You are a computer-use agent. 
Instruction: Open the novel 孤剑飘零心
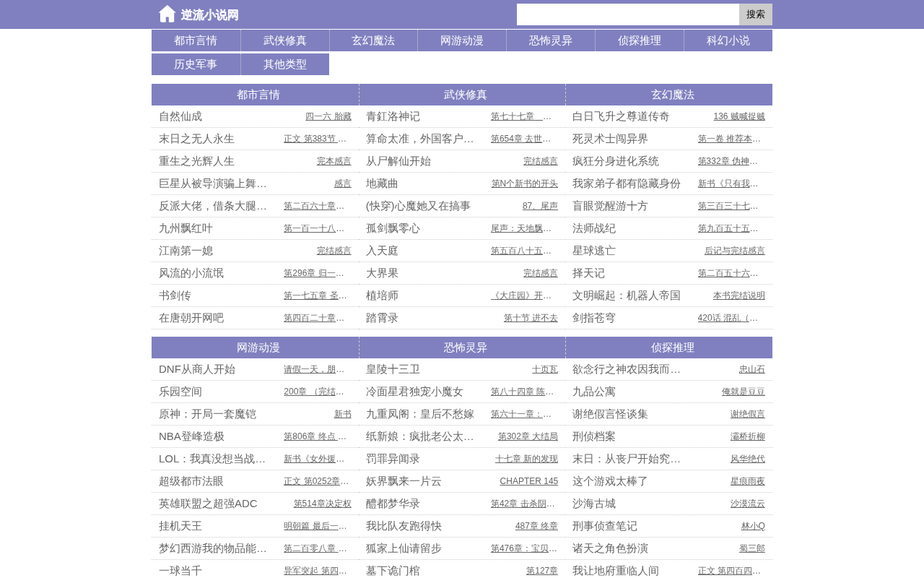click(x=393, y=228)
